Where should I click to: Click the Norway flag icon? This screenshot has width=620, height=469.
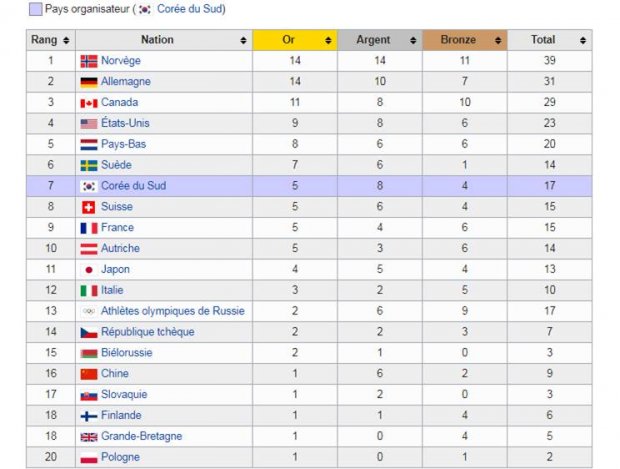pyautogui.click(x=89, y=61)
